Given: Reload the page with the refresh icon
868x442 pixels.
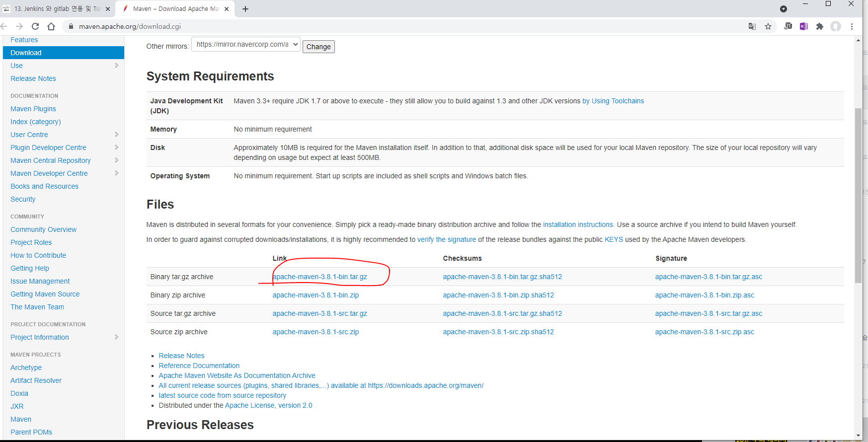Looking at the screenshot, I should 35,26.
